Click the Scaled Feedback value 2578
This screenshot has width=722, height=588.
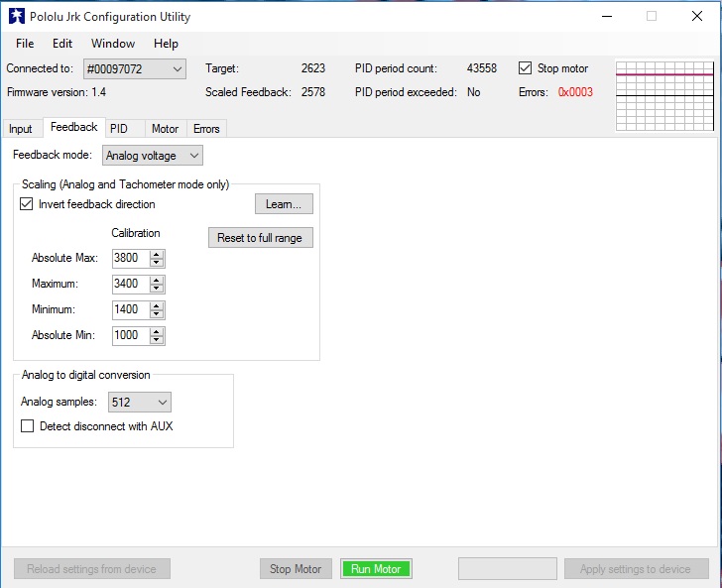[x=313, y=92]
